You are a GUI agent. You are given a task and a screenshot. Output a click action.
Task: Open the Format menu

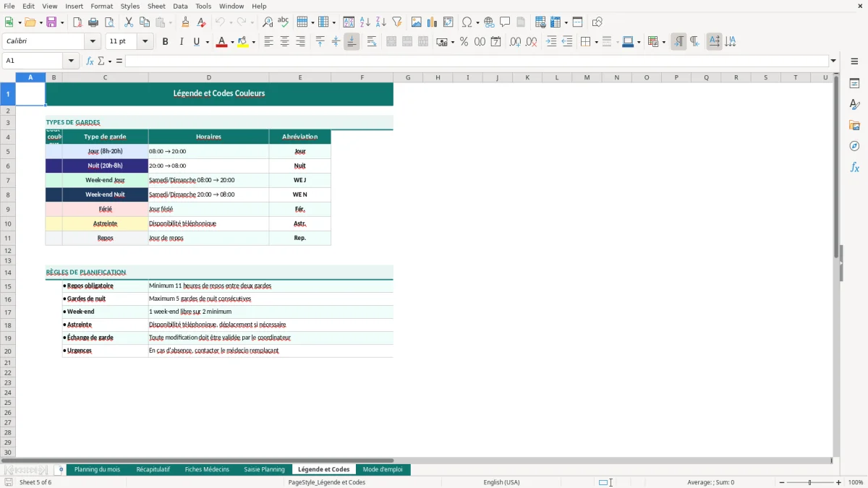(x=101, y=6)
